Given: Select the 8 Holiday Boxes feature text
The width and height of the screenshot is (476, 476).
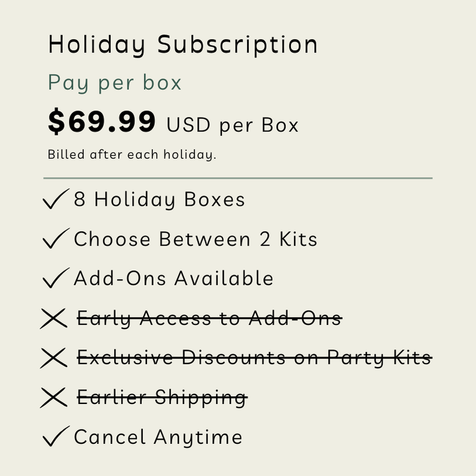Looking at the screenshot, I should click(x=159, y=200).
